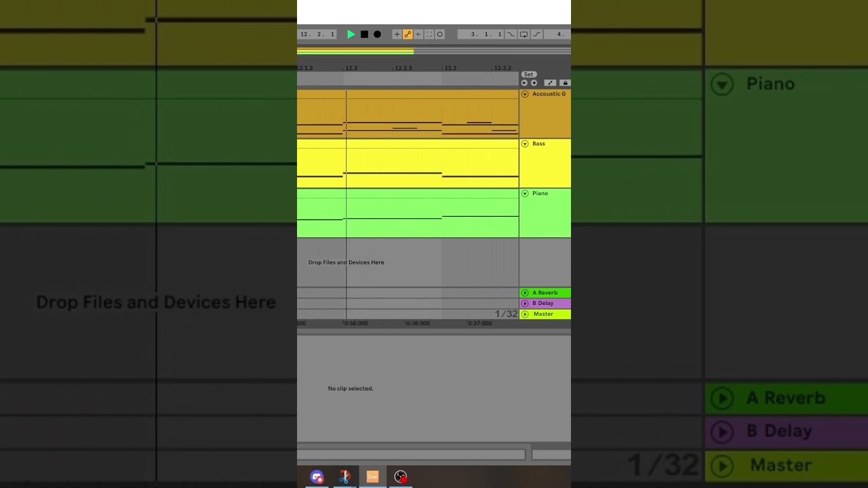
Task: Click beat ruler marker 12.3
Action: pyautogui.click(x=450, y=68)
